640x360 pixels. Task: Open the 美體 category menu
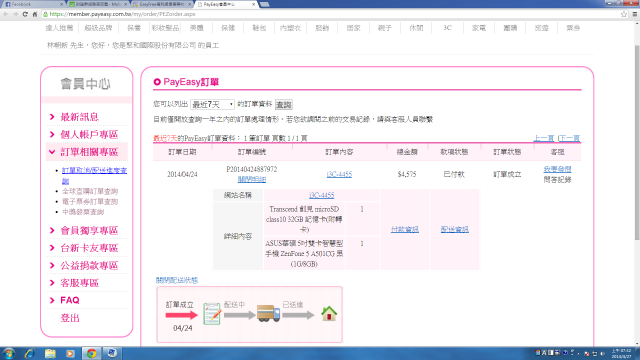coord(196,28)
